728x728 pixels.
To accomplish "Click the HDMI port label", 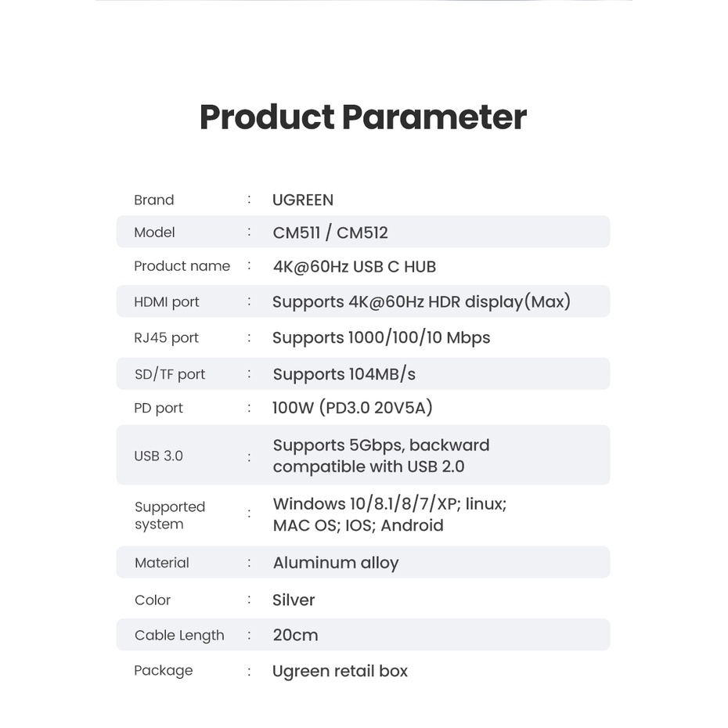I will (167, 302).
